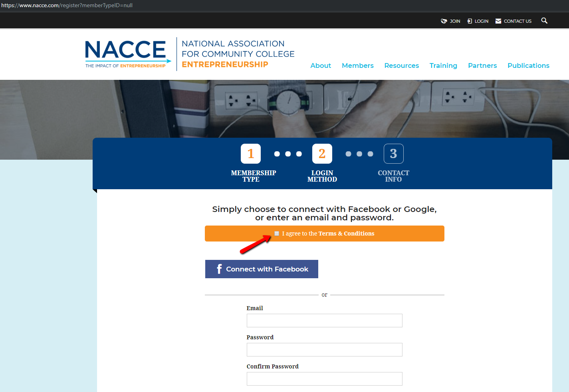The image size is (569, 392).
Task: Click the Login door icon
Action: pos(470,21)
